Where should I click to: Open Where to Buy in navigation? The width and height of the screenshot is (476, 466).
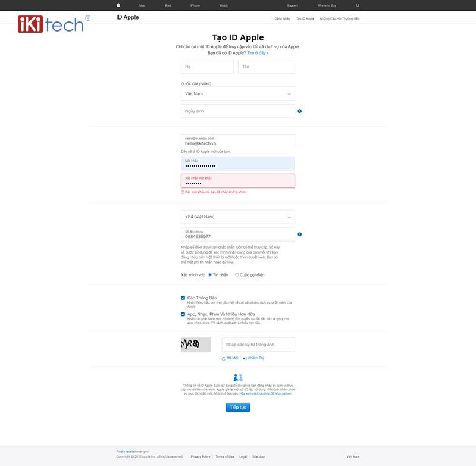(327, 5)
